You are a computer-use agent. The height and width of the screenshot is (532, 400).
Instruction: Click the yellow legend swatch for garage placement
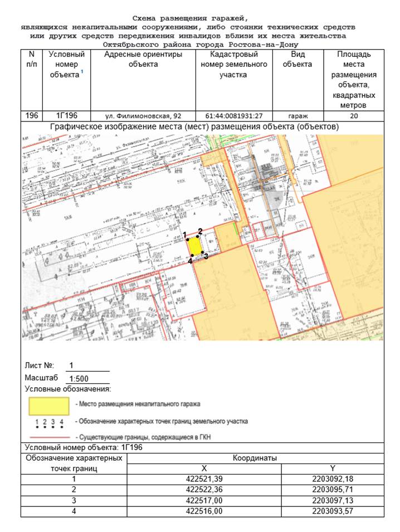click(x=49, y=407)
